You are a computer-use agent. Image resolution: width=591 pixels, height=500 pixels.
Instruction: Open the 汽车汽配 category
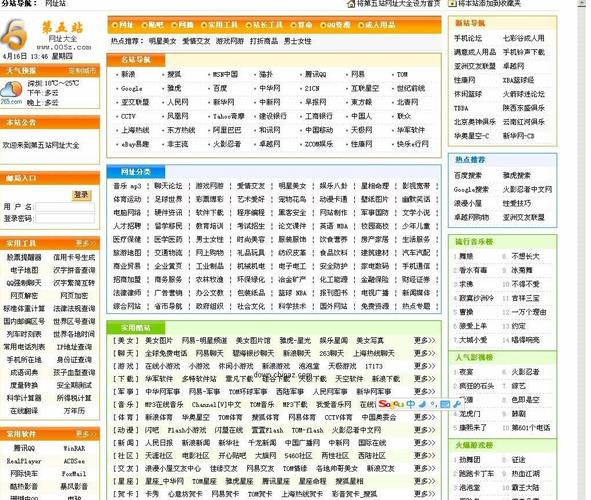(416, 253)
